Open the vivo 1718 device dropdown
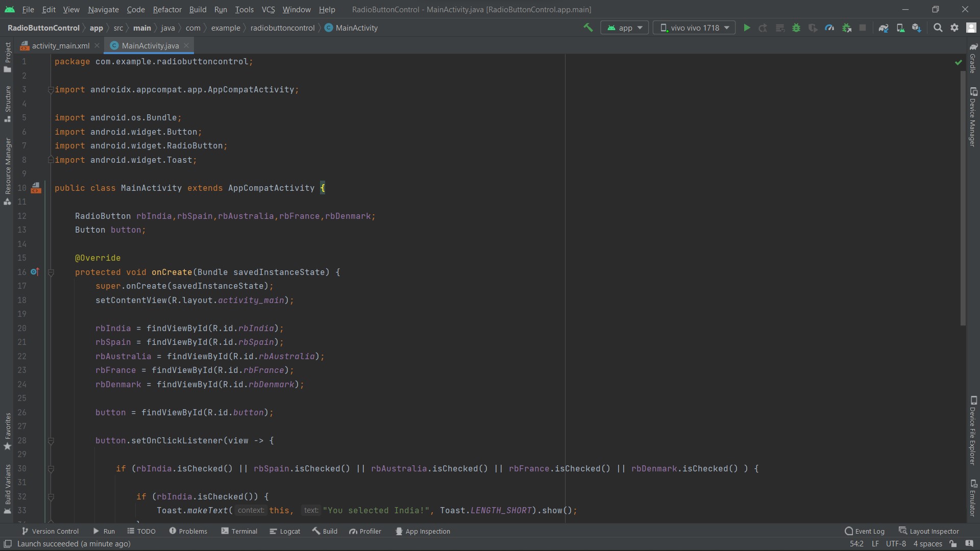This screenshot has height=551, width=980. click(694, 28)
